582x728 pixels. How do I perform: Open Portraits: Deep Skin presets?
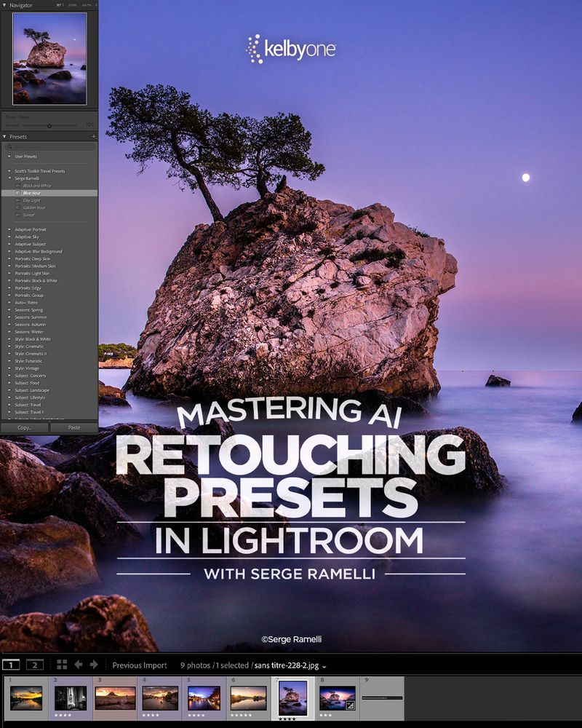point(32,258)
